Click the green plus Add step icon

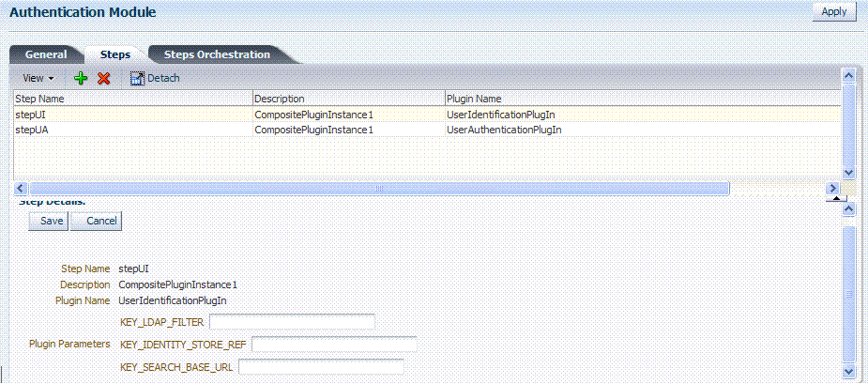click(81, 78)
